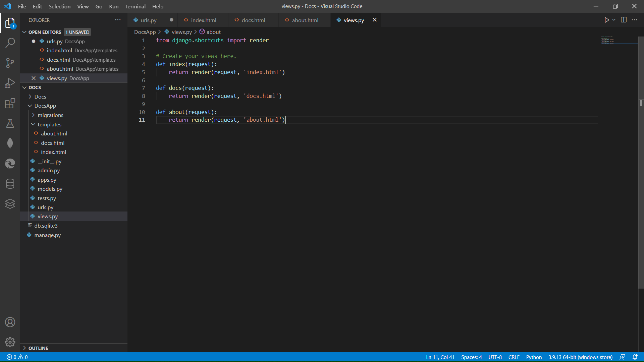Click the code minimap preview
The image size is (644, 362).
coord(608,40)
